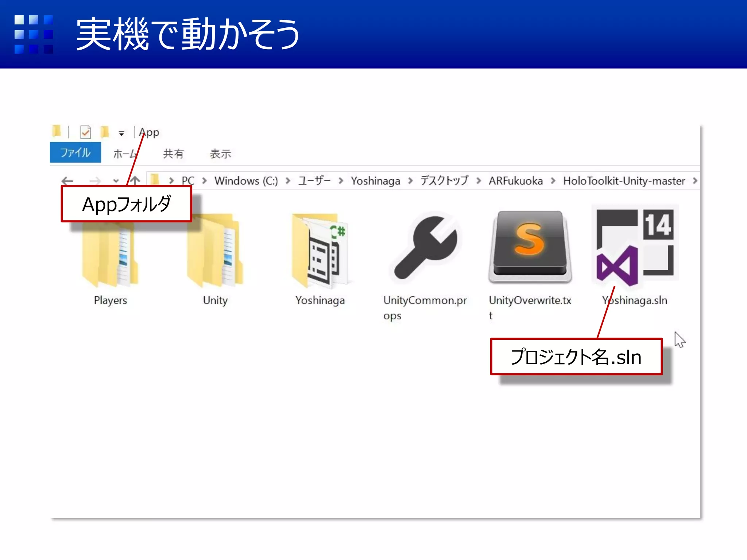Viewport: 747px width, 560px height.
Task: Open the Players folder icon
Action: (110, 252)
